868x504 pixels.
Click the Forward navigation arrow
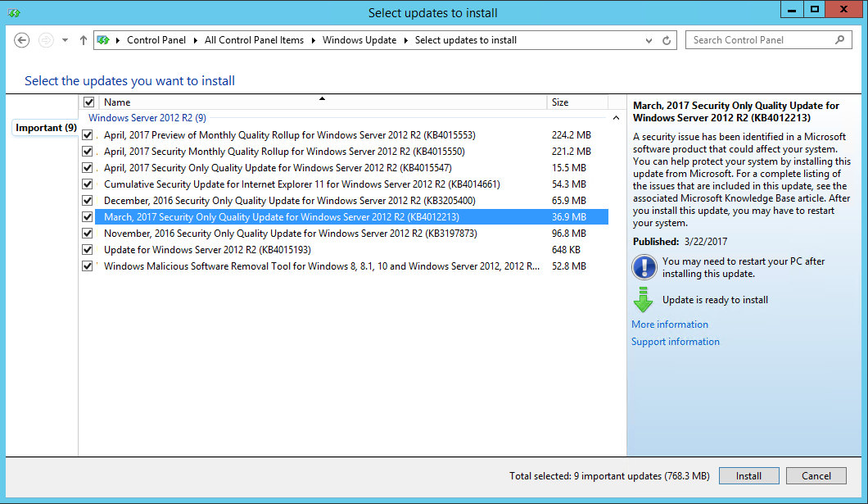46,40
